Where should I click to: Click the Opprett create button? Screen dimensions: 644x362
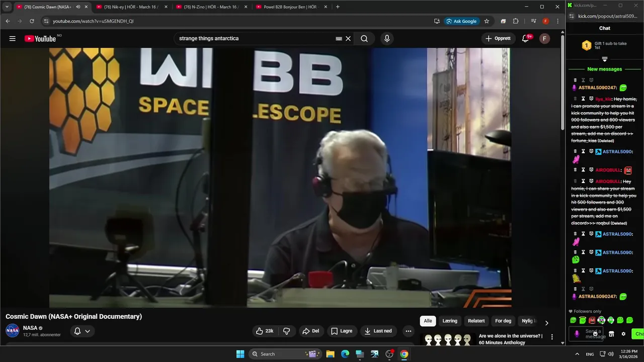498,38
